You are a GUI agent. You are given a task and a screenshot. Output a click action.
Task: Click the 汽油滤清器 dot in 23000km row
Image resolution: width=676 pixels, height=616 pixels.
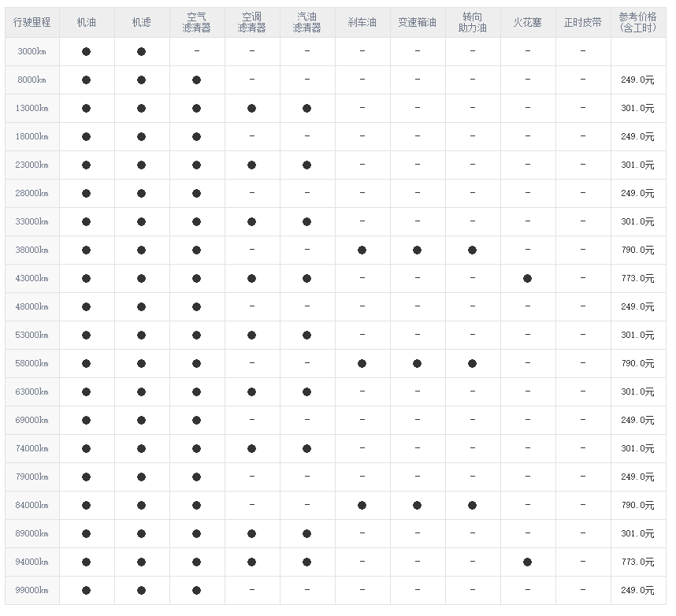click(306, 165)
